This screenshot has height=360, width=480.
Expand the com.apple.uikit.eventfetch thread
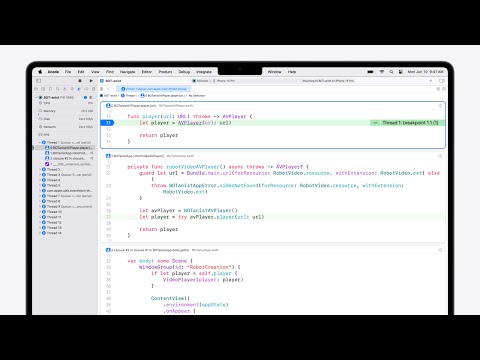tap(40, 191)
